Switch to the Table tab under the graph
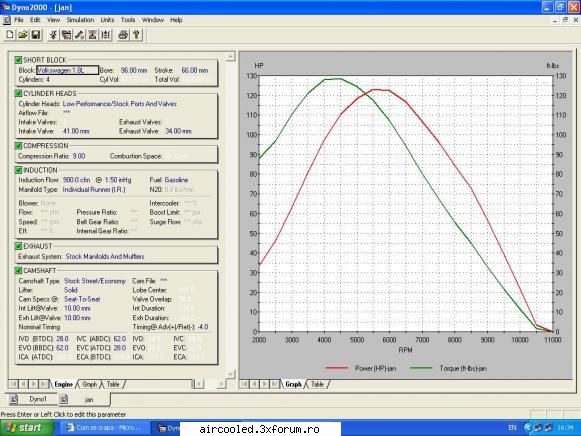 click(317, 384)
